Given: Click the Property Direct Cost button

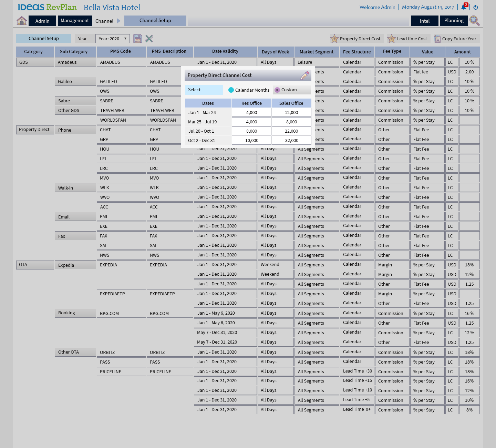Looking at the screenshot, I should click(x=355, y=39).
